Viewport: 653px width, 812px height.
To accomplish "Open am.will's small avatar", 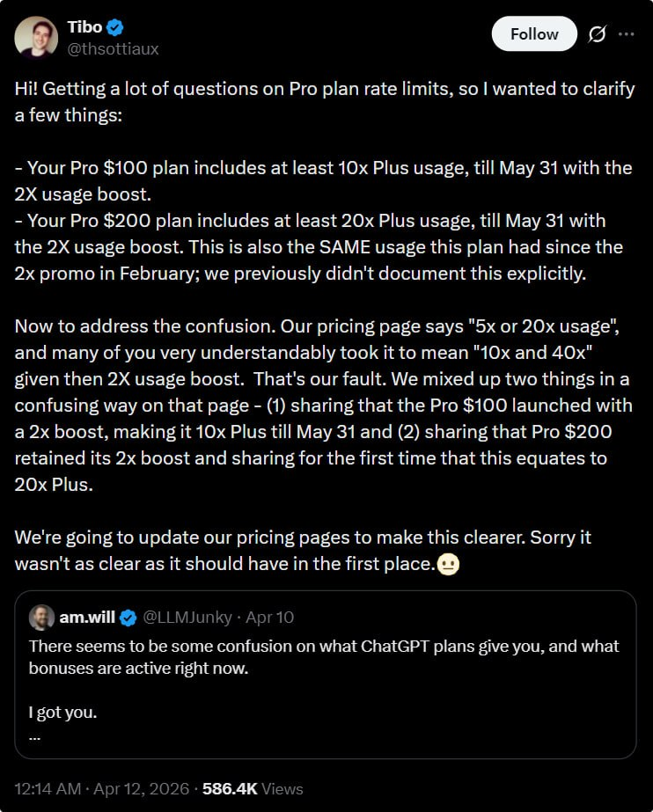I will pos(41,618).
